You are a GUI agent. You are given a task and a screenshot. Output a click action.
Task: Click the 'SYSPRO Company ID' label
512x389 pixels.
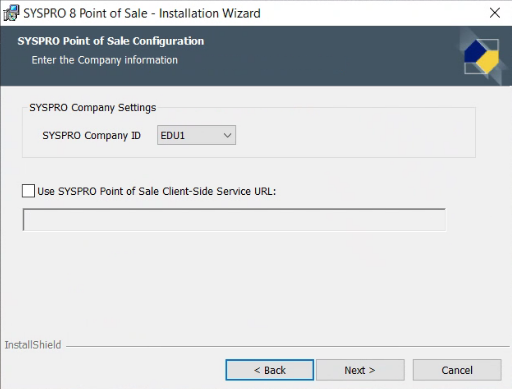pyautogui.click(x=91, y=136)
